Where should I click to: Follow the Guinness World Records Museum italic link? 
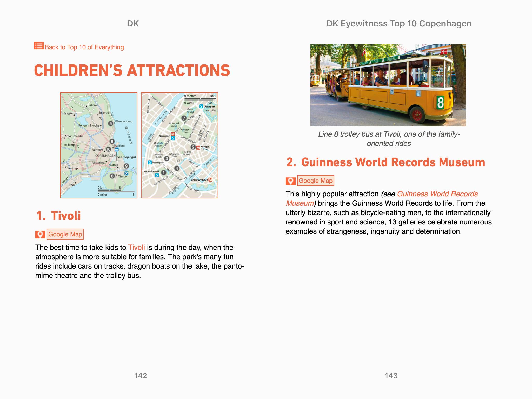pos(437,194)
